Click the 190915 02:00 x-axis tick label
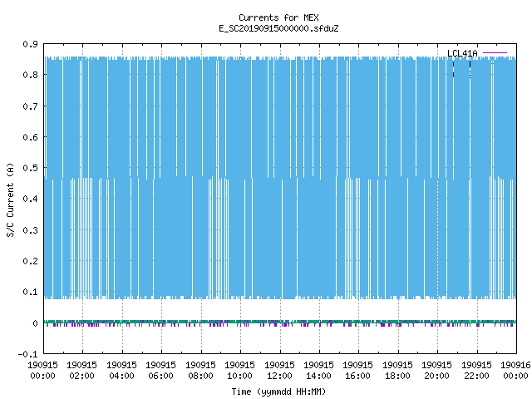 pyautogui.click(x=81, y=371)
